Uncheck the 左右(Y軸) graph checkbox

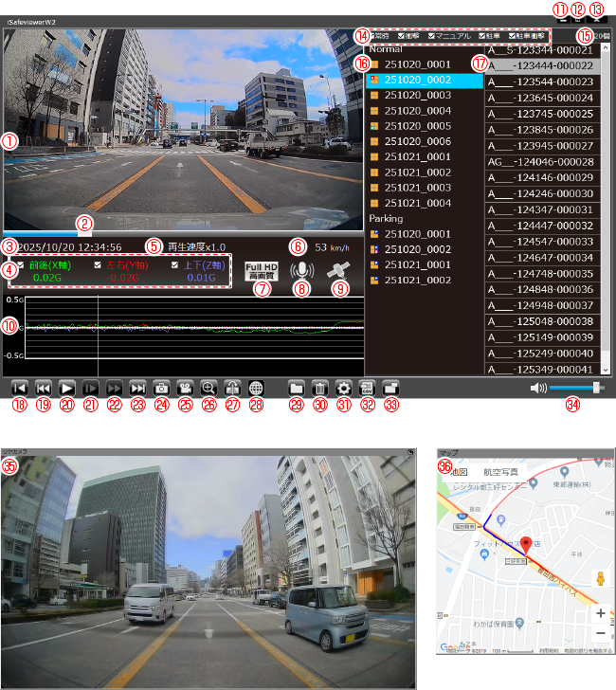(x=98, y=265)
